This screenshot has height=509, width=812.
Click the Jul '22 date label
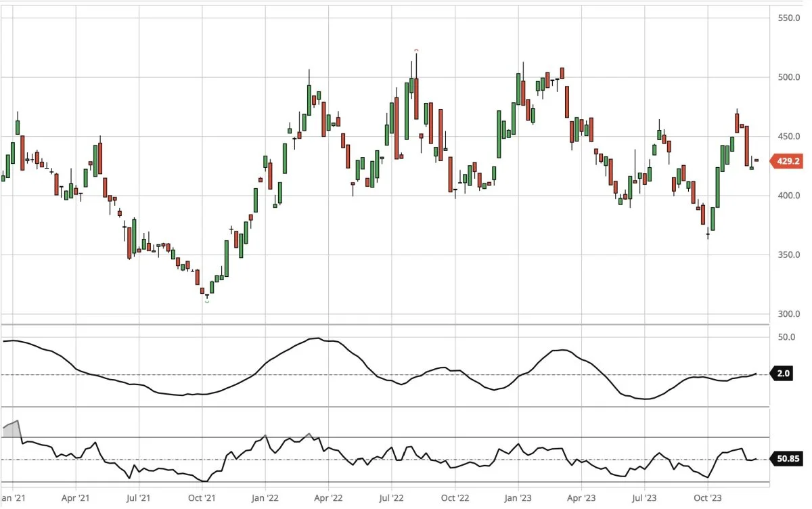[391, 498]
